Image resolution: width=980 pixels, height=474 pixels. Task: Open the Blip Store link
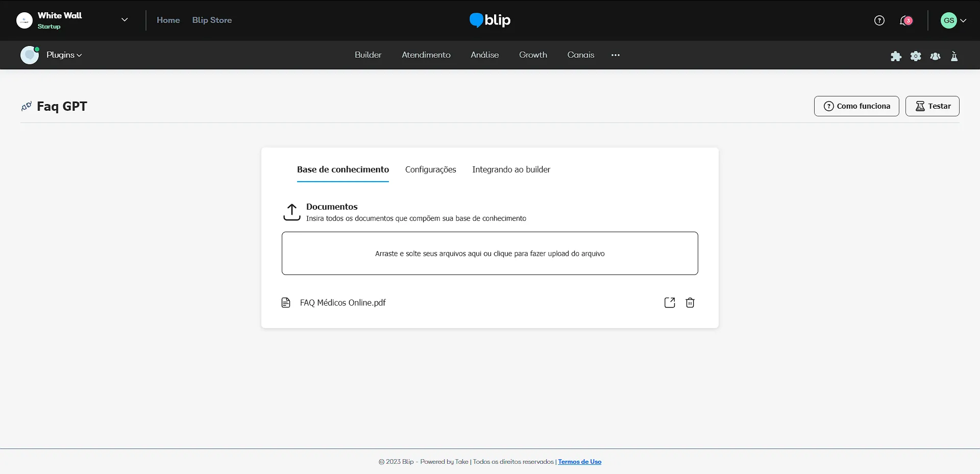coord(212,20)
